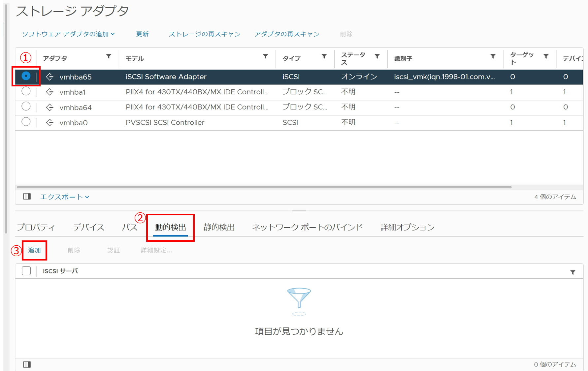Viewport: 588px width, 371px height.
Task: Click filter icon in ステータス column header
Action: coord(377,56)
